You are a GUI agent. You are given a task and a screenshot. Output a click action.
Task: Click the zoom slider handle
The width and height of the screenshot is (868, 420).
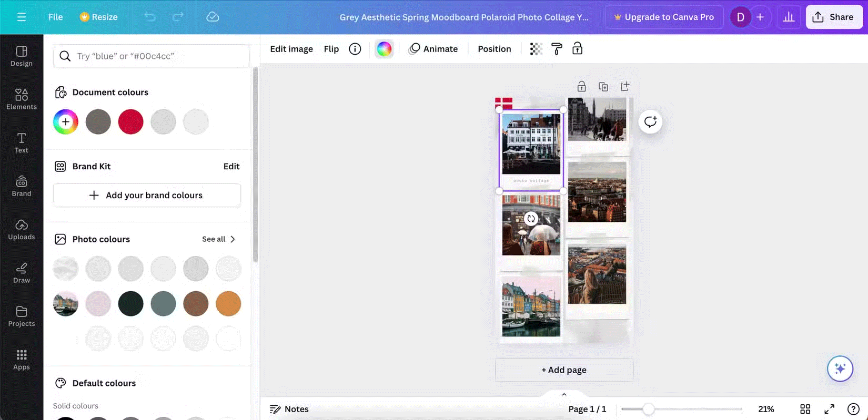[x=648, y=409]
